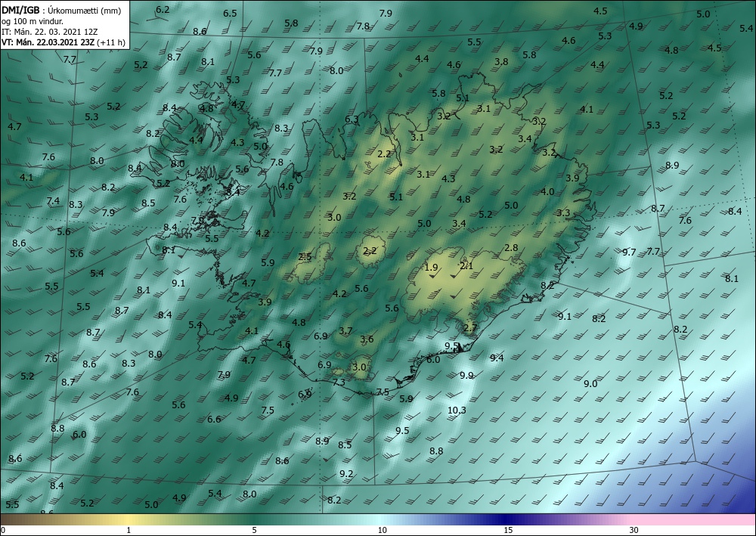Click the 9.0 value in the southeast sea
Screen dimensions: 756x536
click(x=590, y=384)
